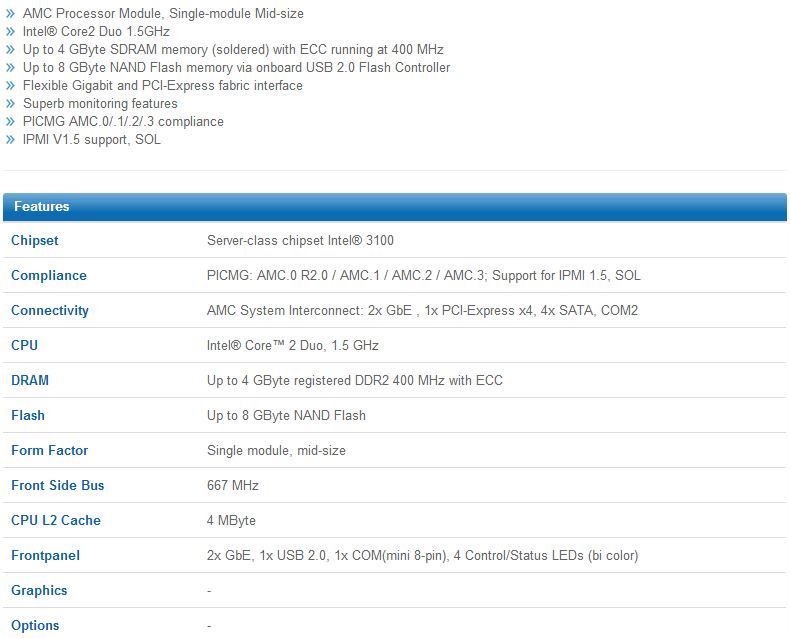
Task: Click the Frontpanel row label
Action: (x=45, y=555)
